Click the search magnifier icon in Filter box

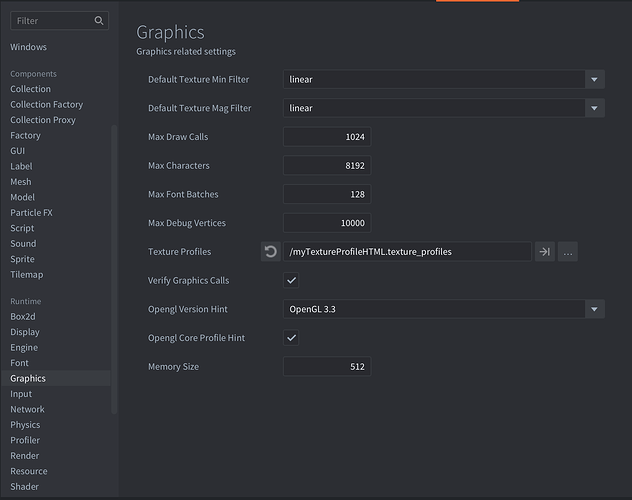point(98,20)
